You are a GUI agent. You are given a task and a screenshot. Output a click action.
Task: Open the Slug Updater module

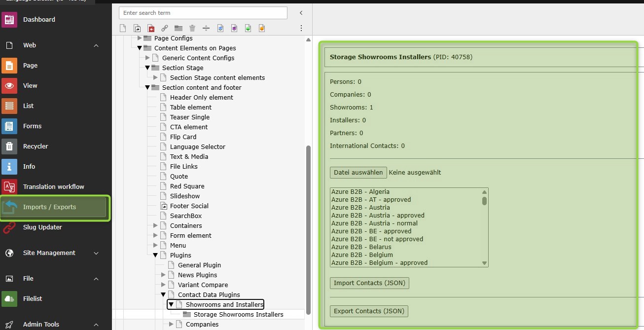pos(42,227)
